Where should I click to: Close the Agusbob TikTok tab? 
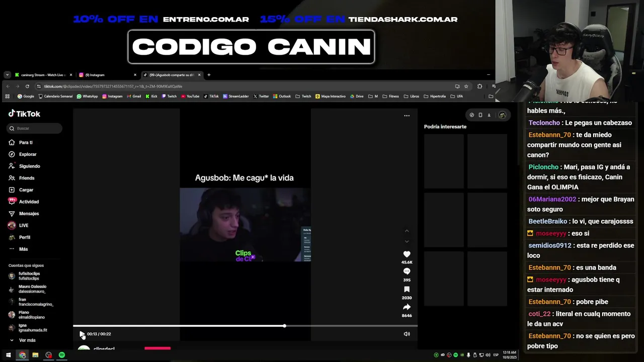point(199,75)
